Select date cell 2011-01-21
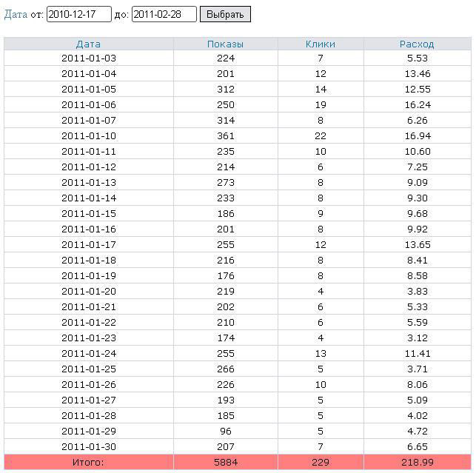This screenshot has width=476, height=473. click(89, 307)
